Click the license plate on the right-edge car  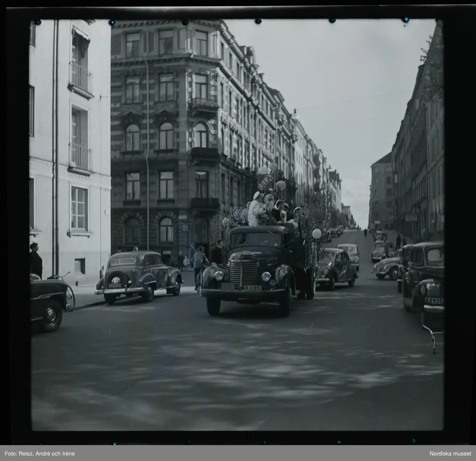coord(434,300)
